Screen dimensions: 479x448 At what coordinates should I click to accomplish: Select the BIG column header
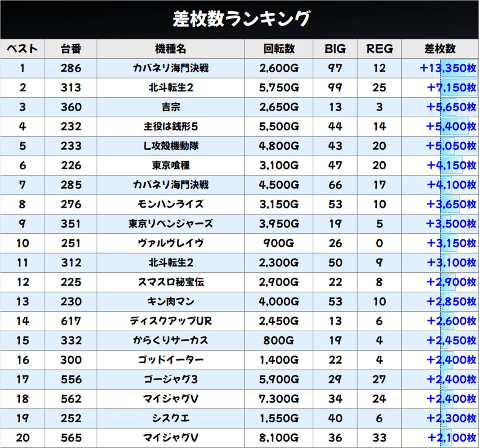coord(335,49)
